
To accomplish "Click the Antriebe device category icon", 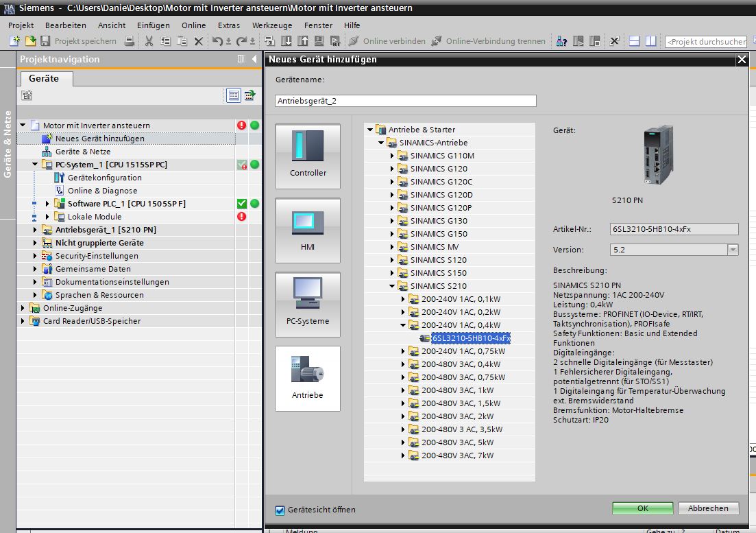I will pyautogui.click(x=307, y=378).
